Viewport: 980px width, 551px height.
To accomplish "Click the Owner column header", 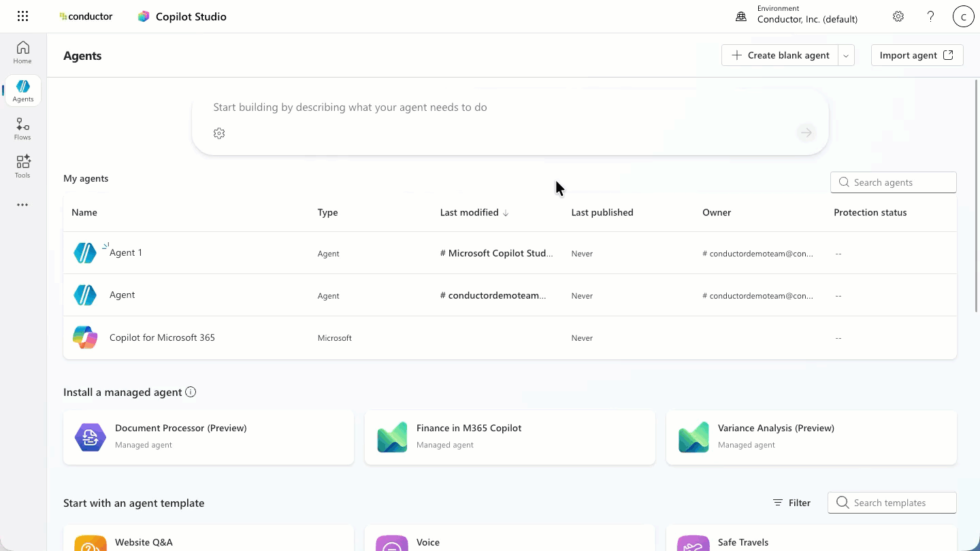I will [x=717, y=212].
